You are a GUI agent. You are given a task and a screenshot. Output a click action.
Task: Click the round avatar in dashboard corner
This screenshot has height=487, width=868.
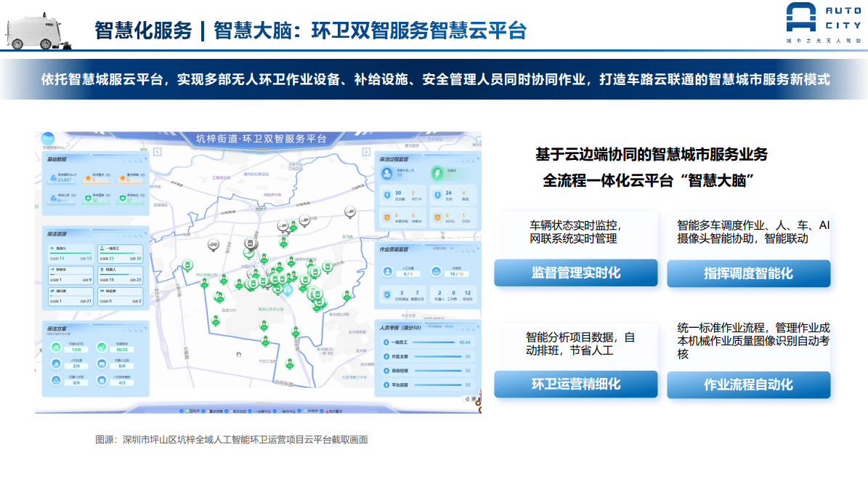47,138
